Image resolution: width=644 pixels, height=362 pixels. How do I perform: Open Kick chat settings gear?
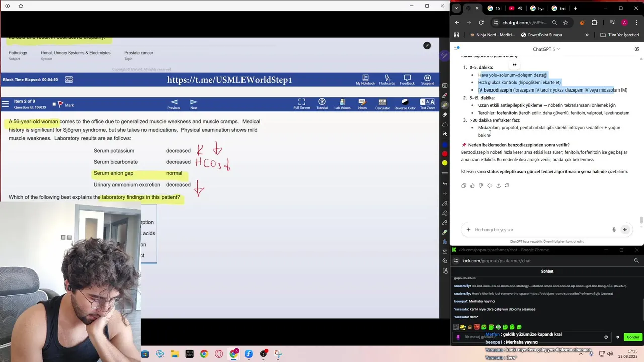618,337
